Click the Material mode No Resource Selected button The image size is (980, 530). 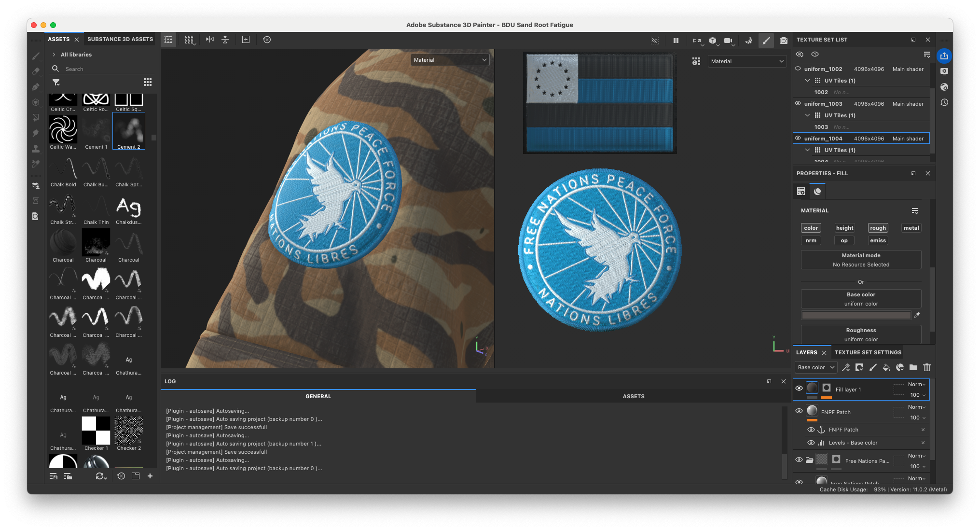click(x=861, y=260)
